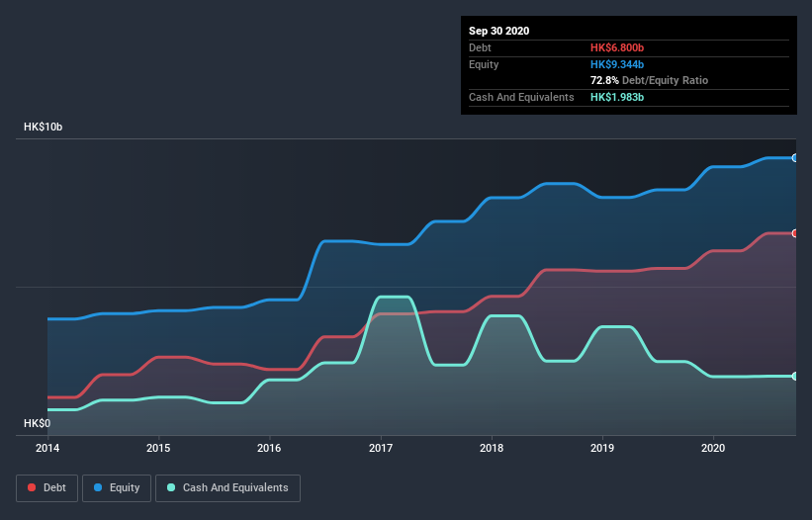812x520 pixels.
Task: Click the blue Equity endpoint marker
Action: (795, 158)
